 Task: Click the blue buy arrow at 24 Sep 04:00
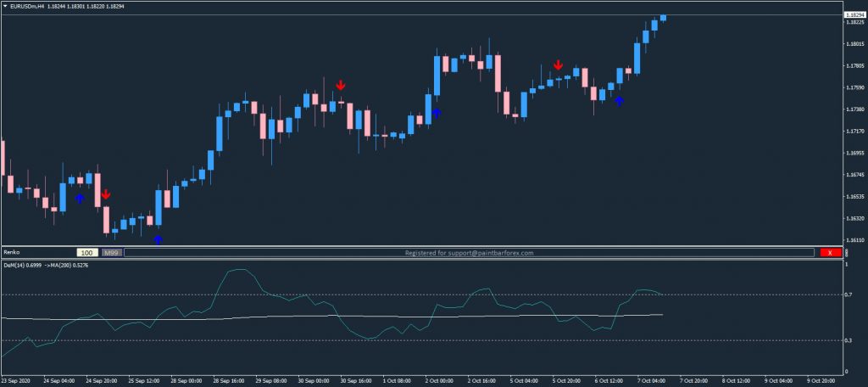point(80,198)
